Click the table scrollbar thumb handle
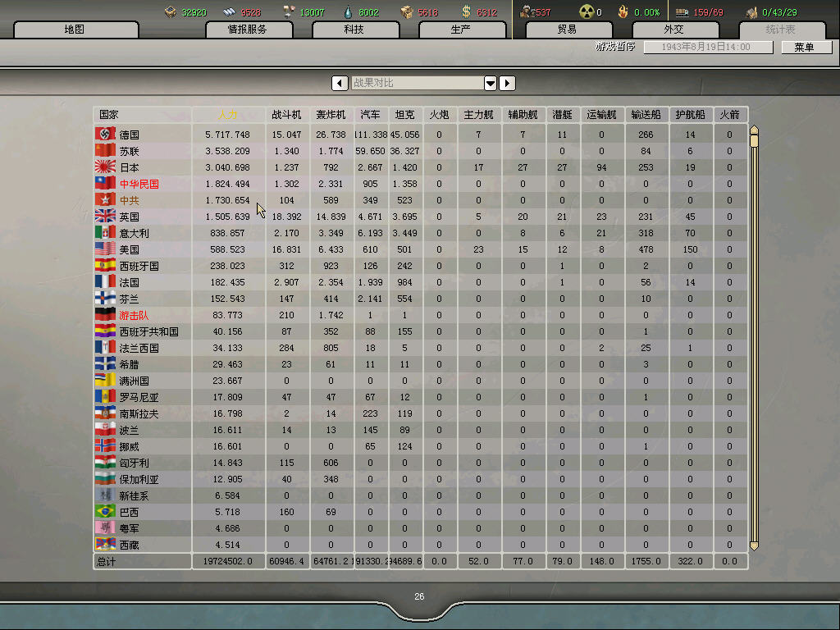Screen dimensions: 840x630 click(x=755, y=141)
